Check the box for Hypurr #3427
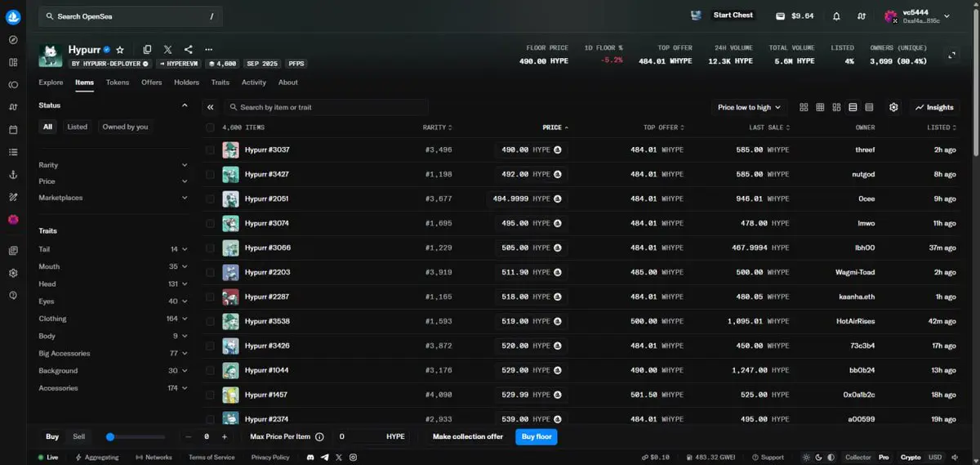Screen dimensions: 980x465 click(x=210, y=175)
